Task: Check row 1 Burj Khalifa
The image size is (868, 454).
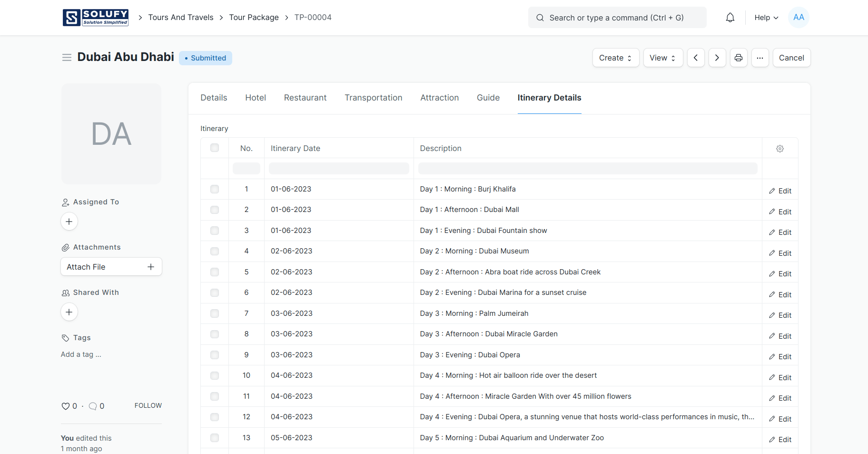Action: click(x=215, y=189)
